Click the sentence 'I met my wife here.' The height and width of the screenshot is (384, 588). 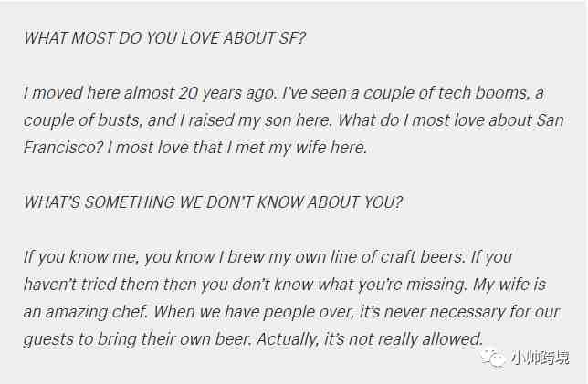tap(296, 148)
